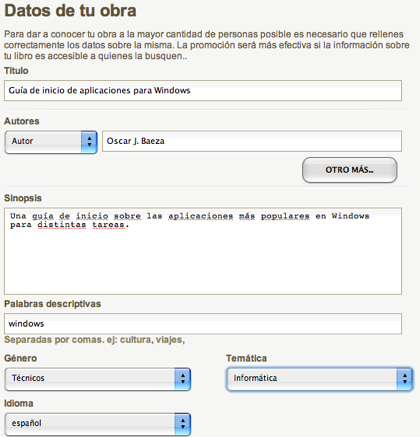Image resolution: width=420 pixels, height=437 pixels.
Task: Click inside the Sinopsis text area
Action: [x=203, y=251]
